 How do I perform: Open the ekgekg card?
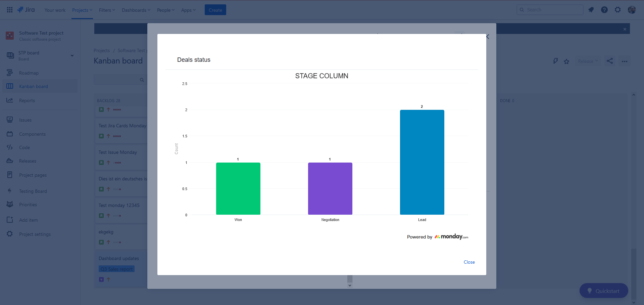click(121, 236)
